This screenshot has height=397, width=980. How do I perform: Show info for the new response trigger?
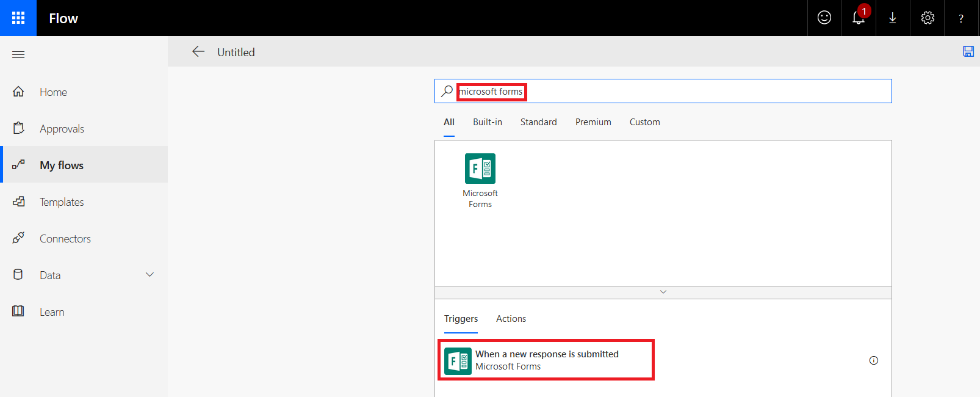[x=873, y=360]
